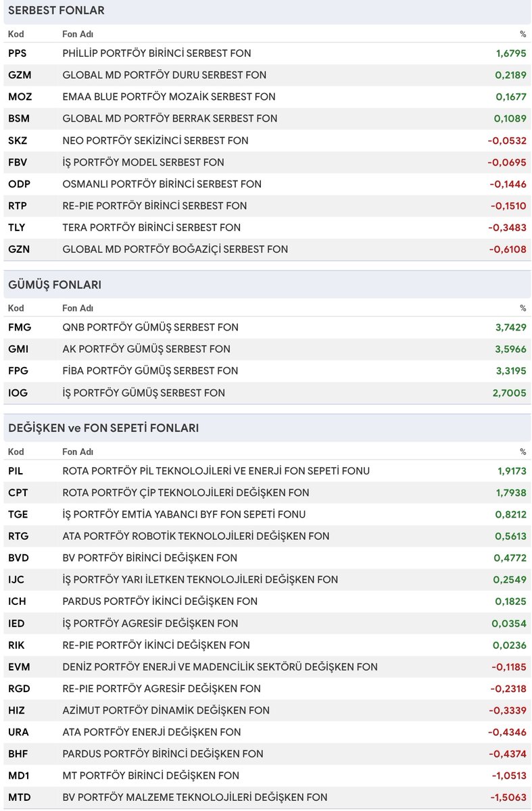Viewport: 532px width, 811px height.
Task: Open İŞ PORTFÖY AGRESİF DEĞİŞKEN FON
Action: [150, 623]
